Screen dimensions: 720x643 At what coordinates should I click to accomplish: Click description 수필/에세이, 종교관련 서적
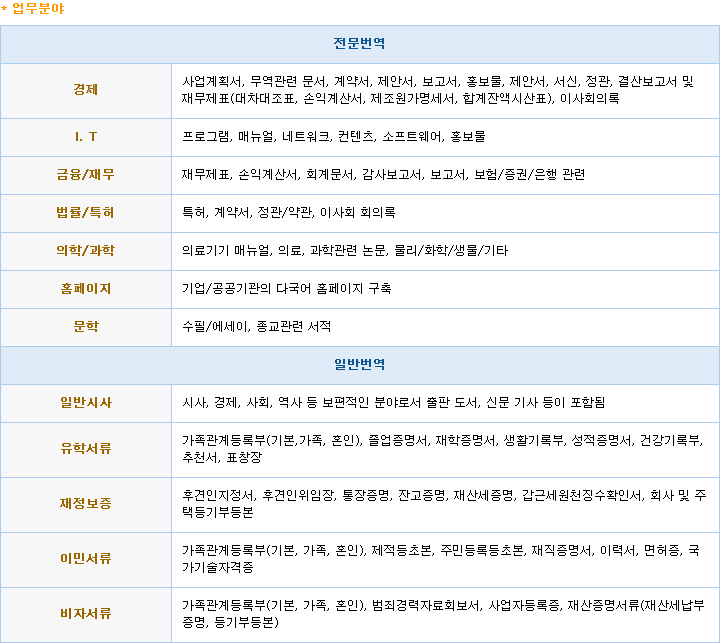pos(256,327)
